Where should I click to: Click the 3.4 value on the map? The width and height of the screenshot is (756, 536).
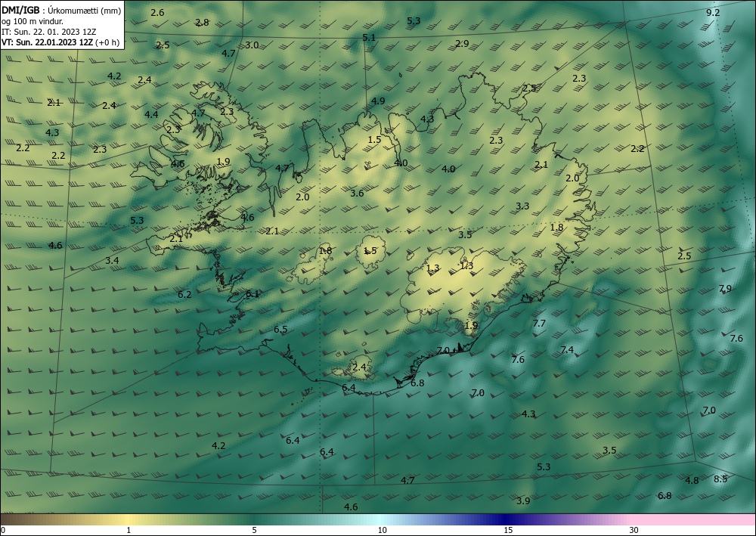tap(112, 260)
